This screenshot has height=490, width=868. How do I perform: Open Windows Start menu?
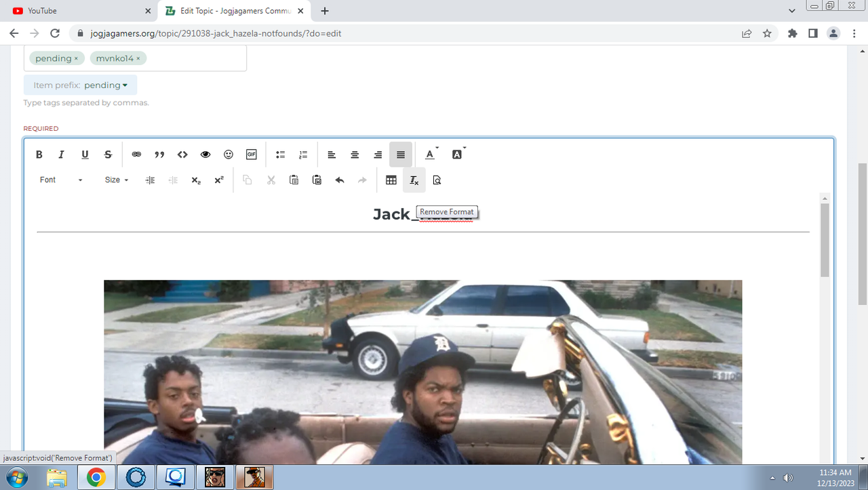point(18,477)
